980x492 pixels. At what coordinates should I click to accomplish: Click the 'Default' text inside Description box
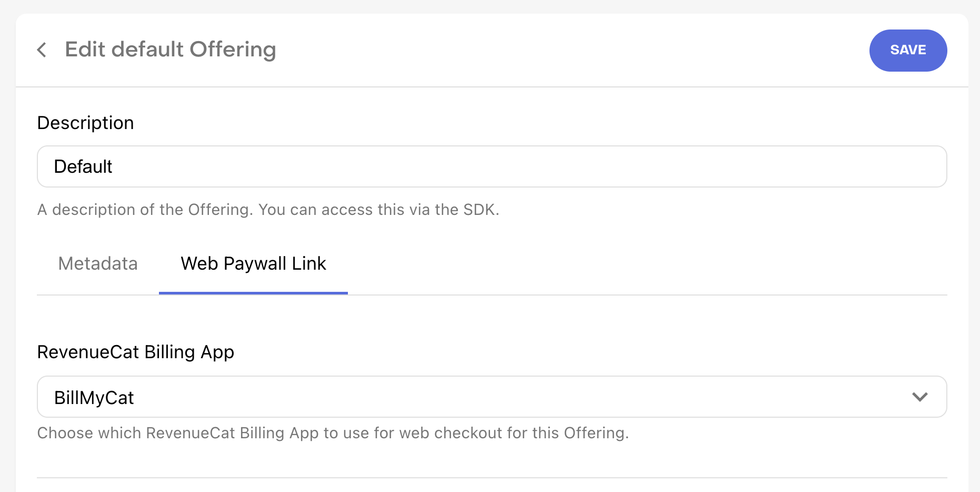click(x=83, y=166)
